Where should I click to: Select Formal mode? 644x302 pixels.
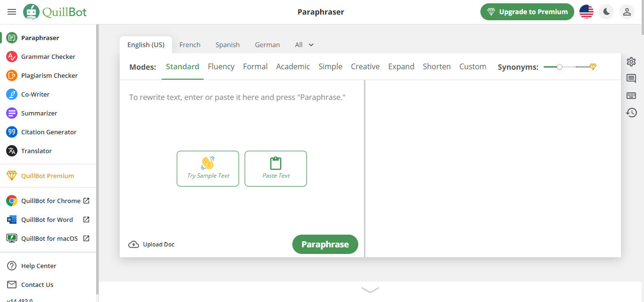(256, 67)
